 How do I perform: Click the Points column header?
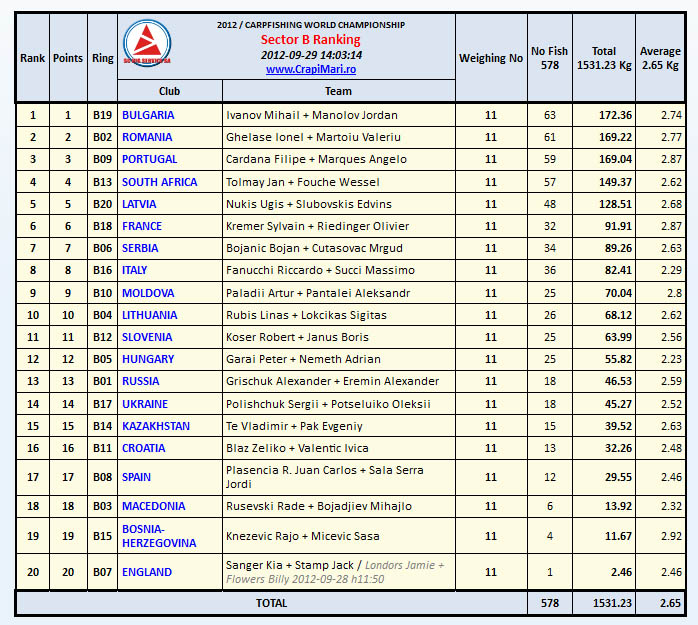pos(68,58)
